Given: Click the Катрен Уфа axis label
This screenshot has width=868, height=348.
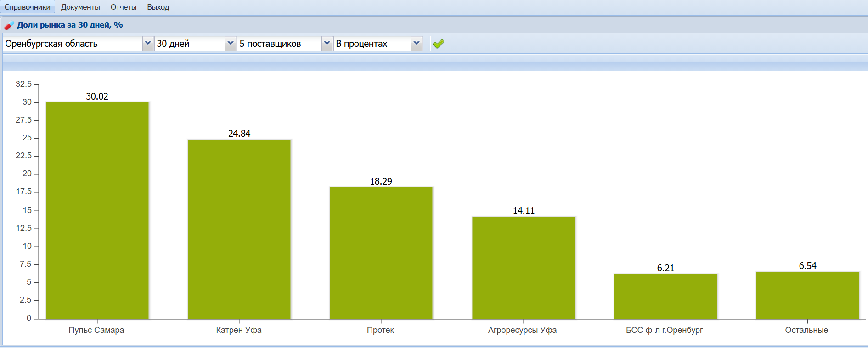Looking at the screenshot, I should click(x=239, y=330).
